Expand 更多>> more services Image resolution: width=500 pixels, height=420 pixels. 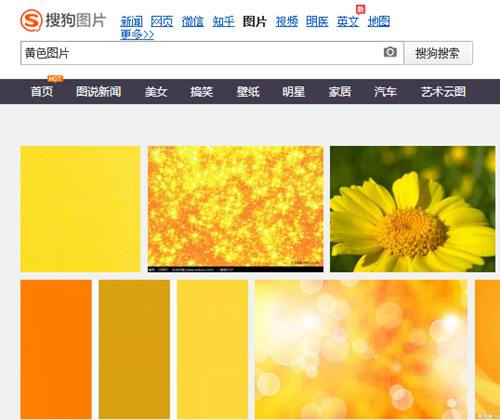[x=137, y=34]
